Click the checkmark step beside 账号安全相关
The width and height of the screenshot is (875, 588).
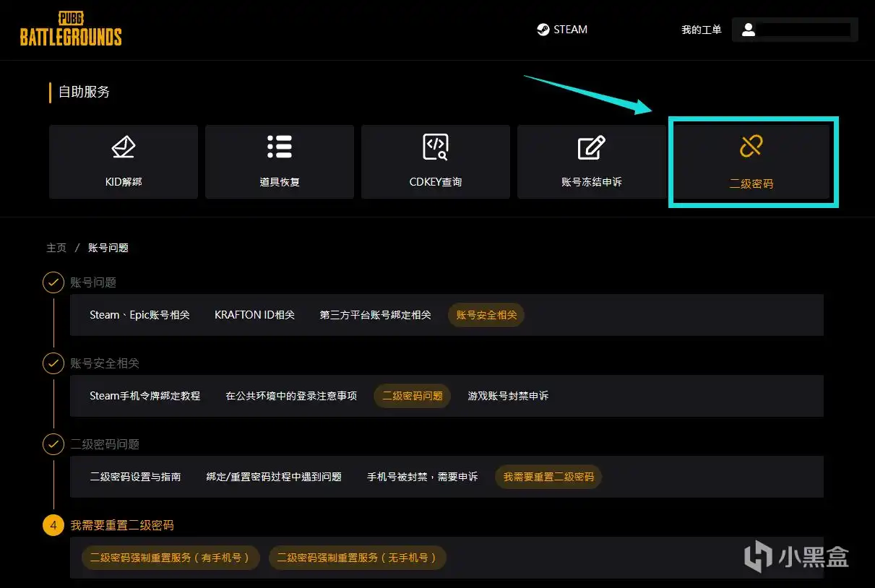(x=53, y=363)
